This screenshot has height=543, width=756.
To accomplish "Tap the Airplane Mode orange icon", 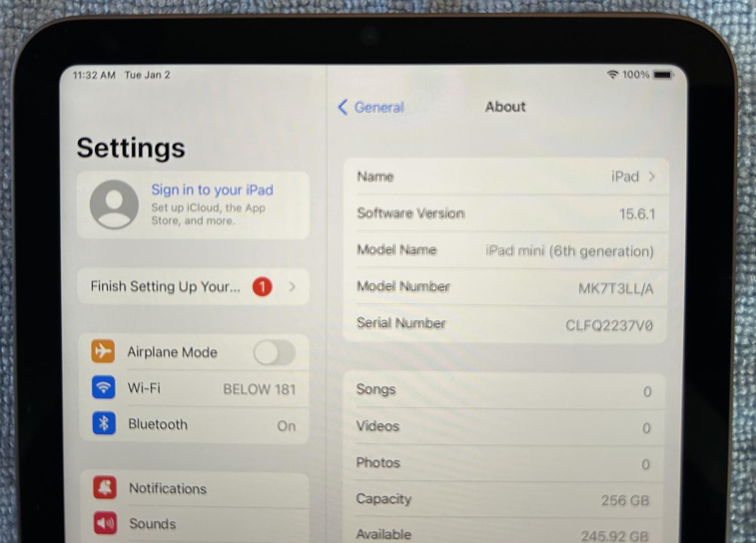I will click(103, 351).
